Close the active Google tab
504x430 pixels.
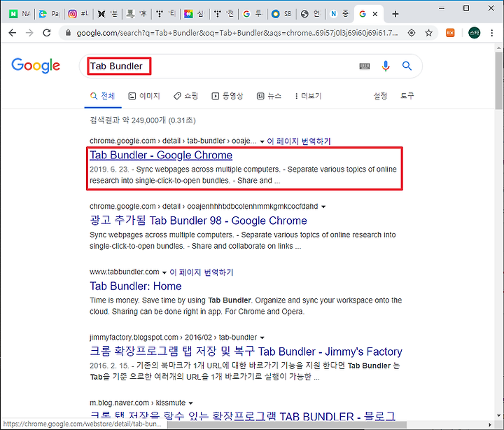pyautogui.click(x=375, y=14)
